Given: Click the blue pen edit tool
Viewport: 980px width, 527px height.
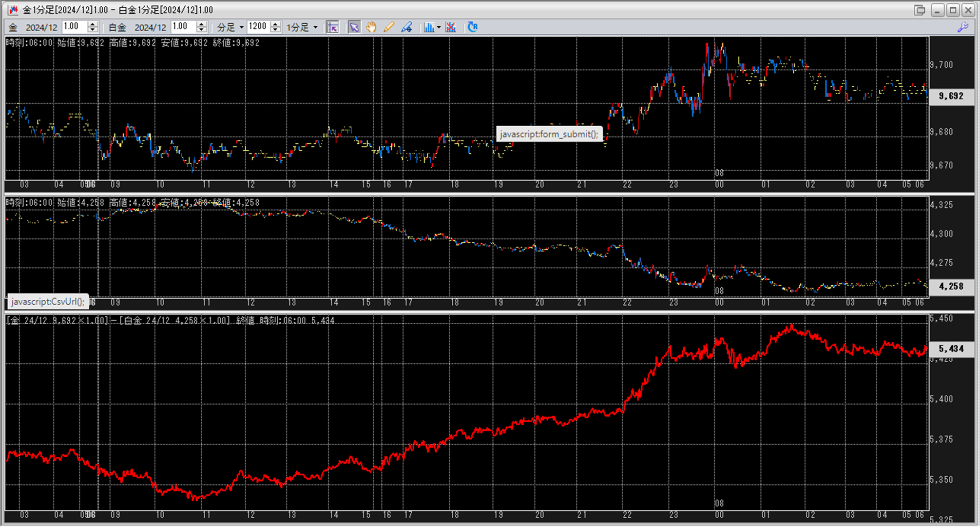Looking at the screenshot, I should [406, 27].
